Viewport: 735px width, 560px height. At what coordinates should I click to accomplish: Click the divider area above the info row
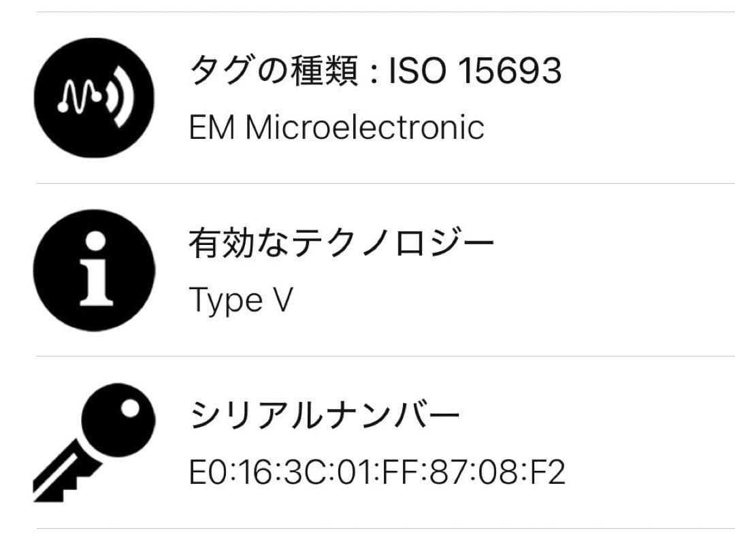(367, 182)
